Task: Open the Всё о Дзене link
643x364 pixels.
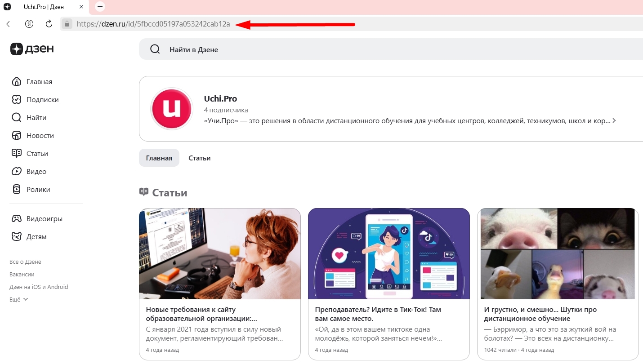Action: point(25,262)
